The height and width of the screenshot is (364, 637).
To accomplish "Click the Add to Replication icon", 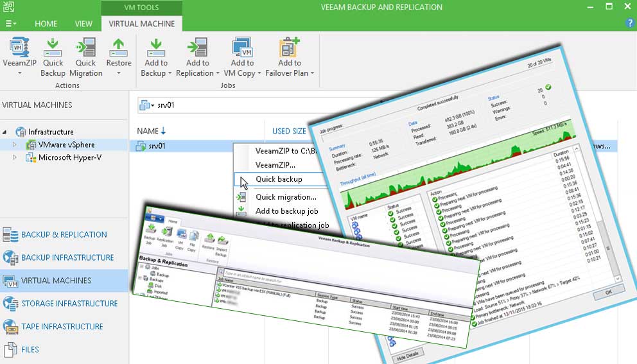I will 197,47.
